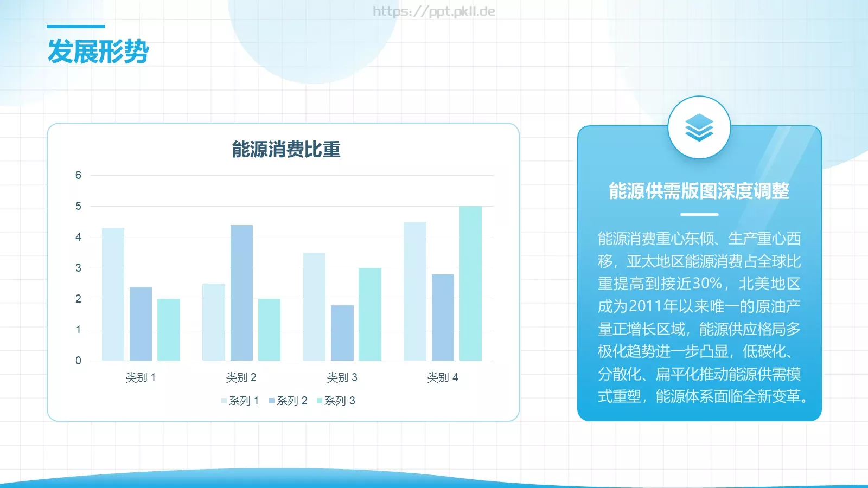Click the 系列 3 bar of 类别 1
The height and width of the screenshot is (488, 868).
169,330
